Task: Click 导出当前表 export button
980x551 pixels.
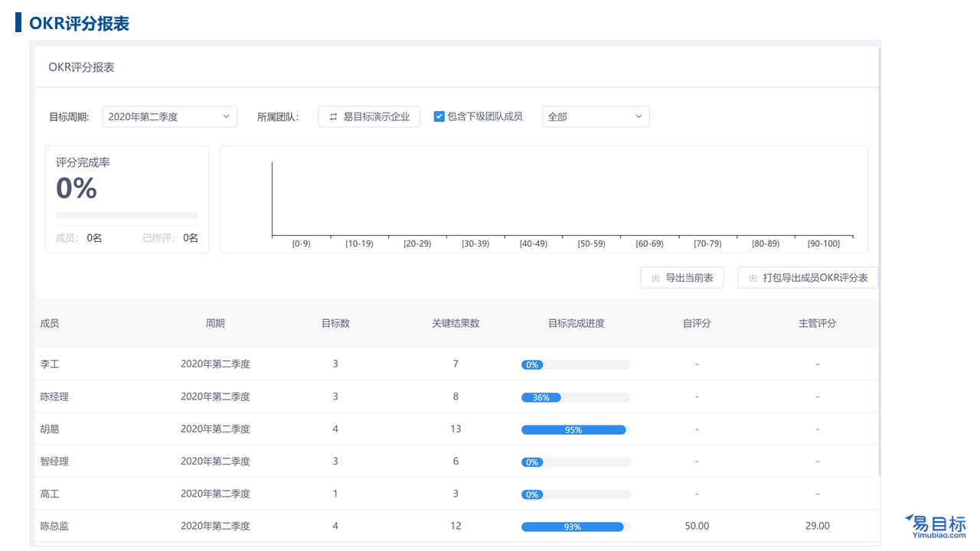Action: click(682, 278)
